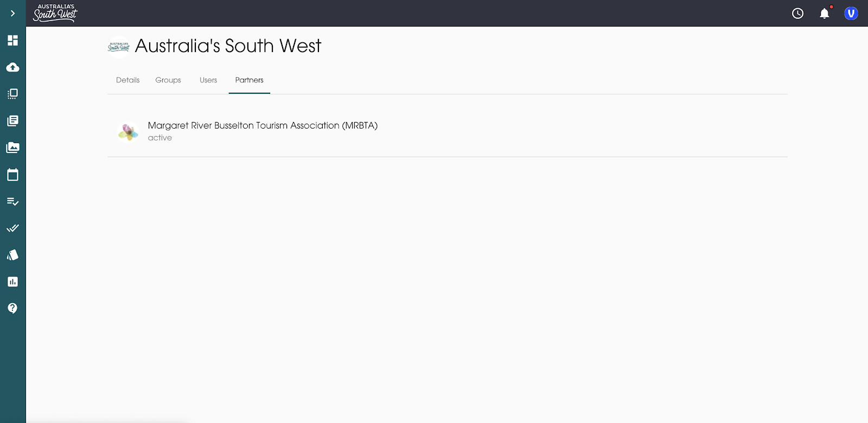Open the cloud upload icon in sidebar
The image size is (868, 423).
tap(12, 67)
